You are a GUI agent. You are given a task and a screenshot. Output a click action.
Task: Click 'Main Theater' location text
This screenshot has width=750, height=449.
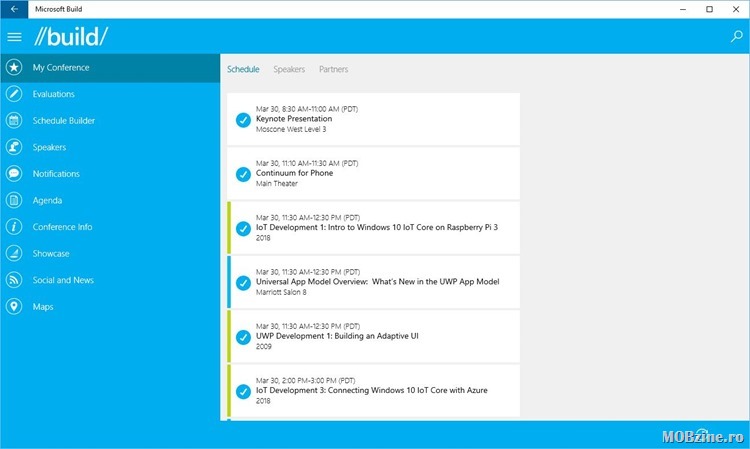point(276,184)
